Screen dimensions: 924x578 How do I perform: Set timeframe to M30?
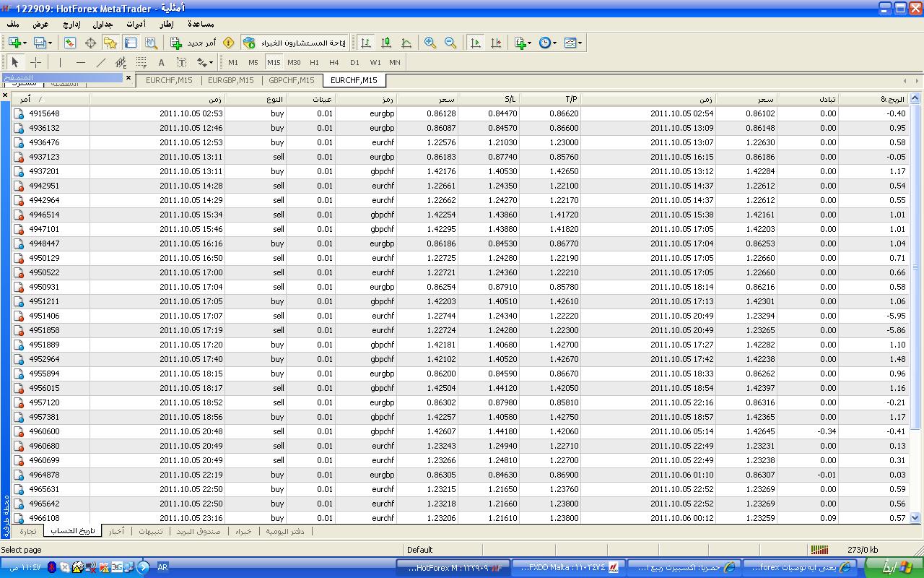pos(294,62)
